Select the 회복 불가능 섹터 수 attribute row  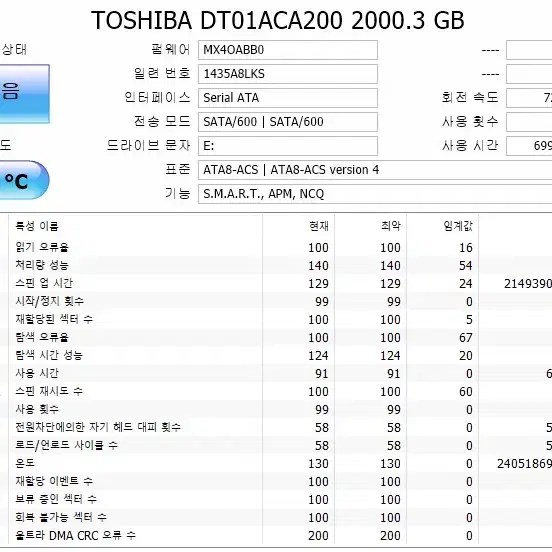click(276, 517)
